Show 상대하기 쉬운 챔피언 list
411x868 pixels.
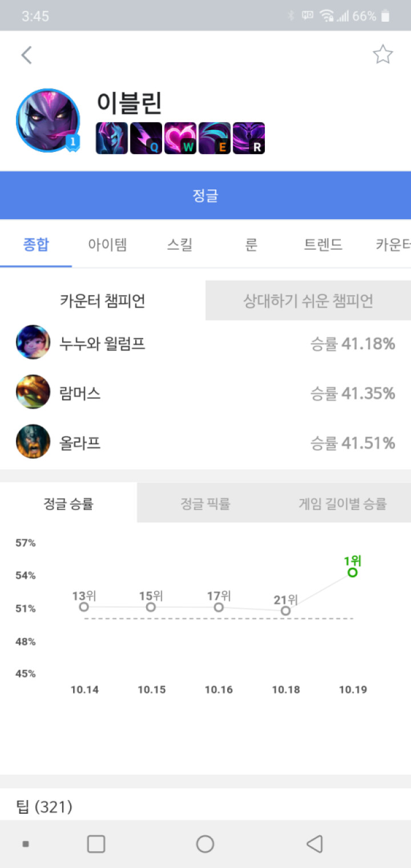click(308, 301)
